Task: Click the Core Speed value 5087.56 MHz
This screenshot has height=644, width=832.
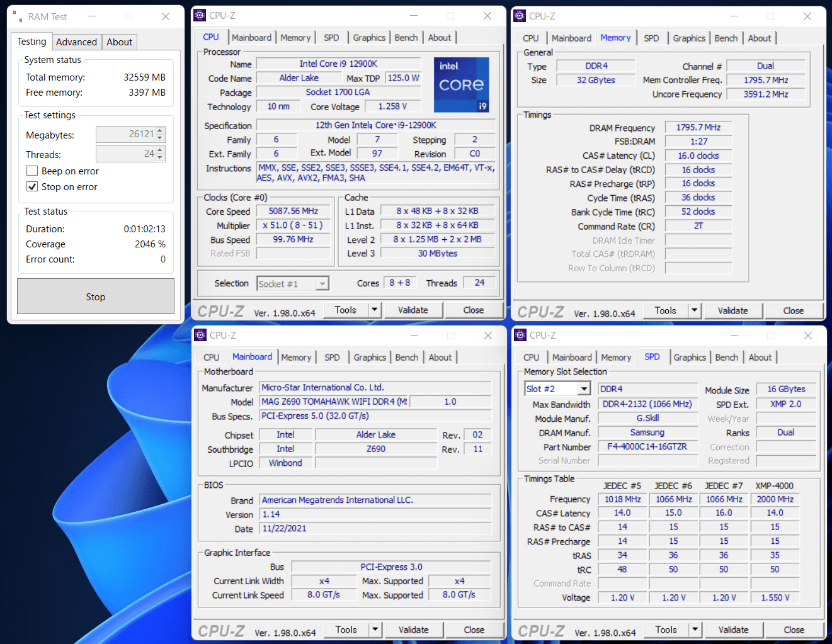Action: 293,211
